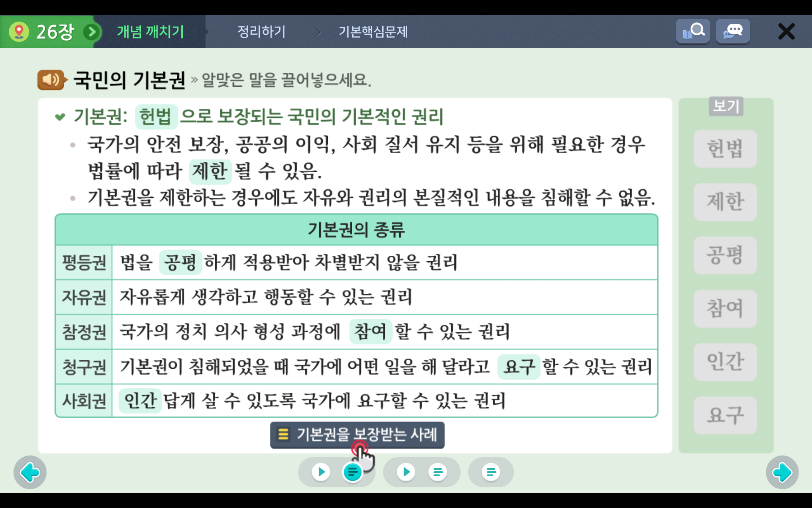
Task: Open 기본권을 보장받는 사례 button
Action: click(x=357, y=435)
